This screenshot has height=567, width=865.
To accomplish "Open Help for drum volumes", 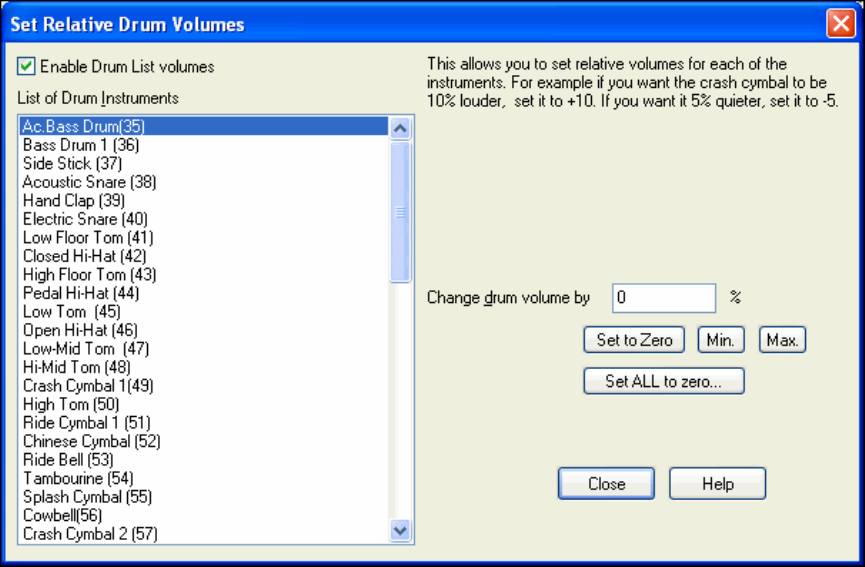I will coord(718,484).
